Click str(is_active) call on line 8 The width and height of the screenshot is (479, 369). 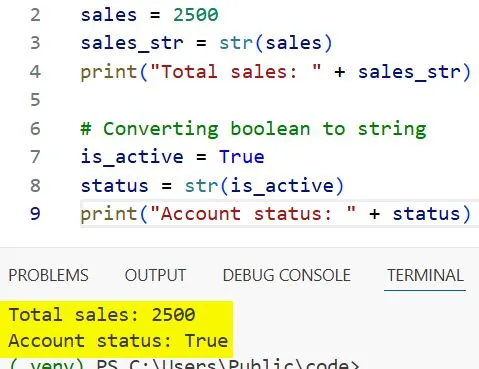(x=264, y=186)
